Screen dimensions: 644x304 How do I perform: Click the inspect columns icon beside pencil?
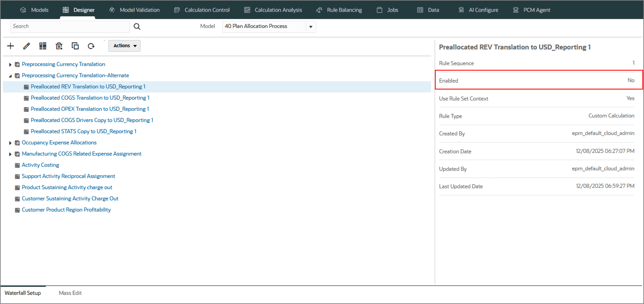[43, 46]
